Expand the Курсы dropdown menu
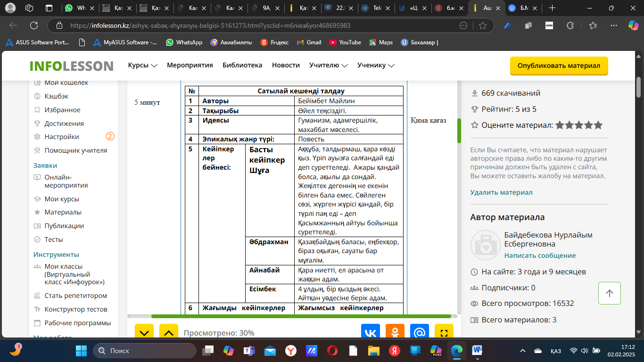The image size is (644, 362). pos(142,66)
